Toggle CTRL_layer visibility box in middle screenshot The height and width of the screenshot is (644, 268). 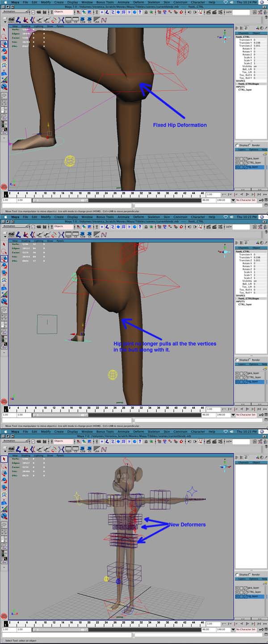pyautogui.click(x=237, y=377)
